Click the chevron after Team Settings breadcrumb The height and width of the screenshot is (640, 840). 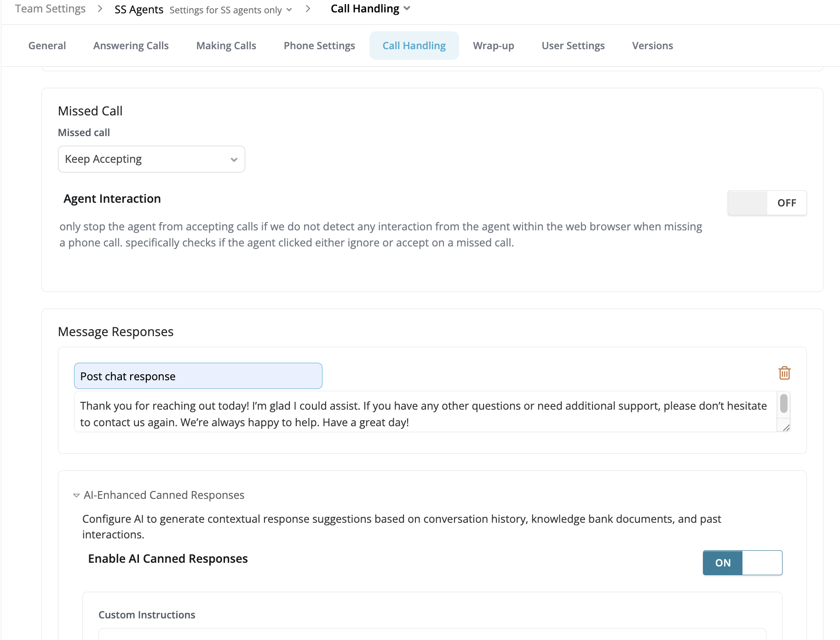100,9
